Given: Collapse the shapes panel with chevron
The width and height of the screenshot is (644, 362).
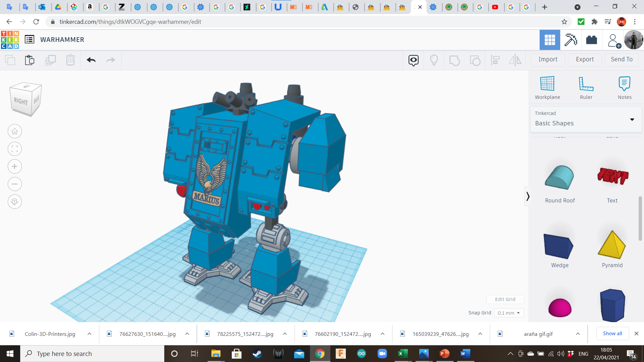Looking at the screenshot, I should (528, 196).
